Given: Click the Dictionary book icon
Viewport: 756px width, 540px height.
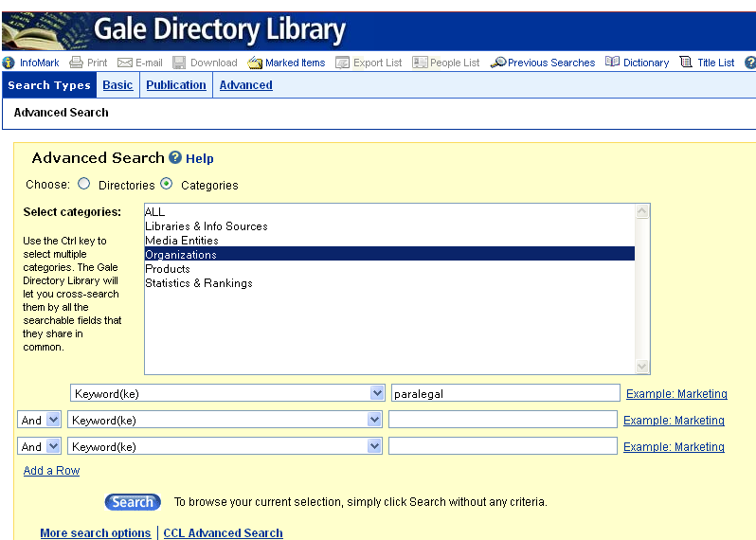Looking at the screenshot, I should tap(612, 62).
